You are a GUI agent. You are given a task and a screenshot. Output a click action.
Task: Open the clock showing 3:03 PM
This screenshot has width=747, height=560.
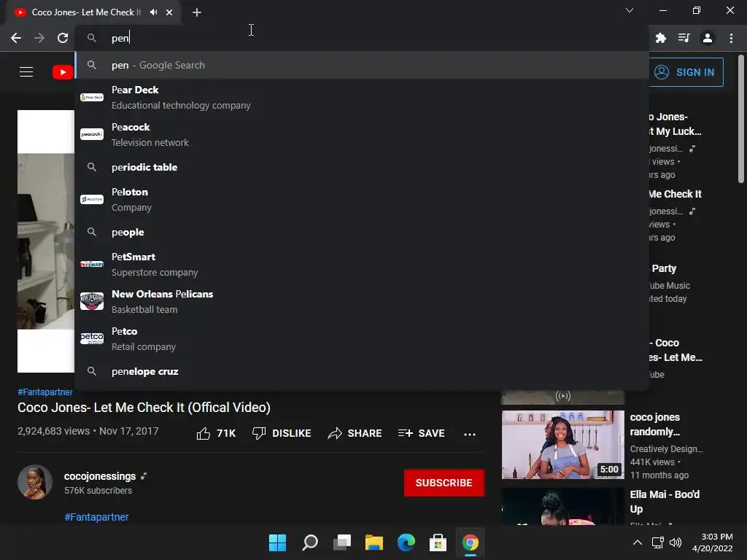pos(712,542)
